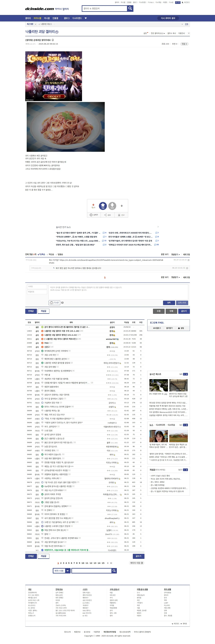Click the magnifier search icon beside the top search box

(x=130, y=9)
